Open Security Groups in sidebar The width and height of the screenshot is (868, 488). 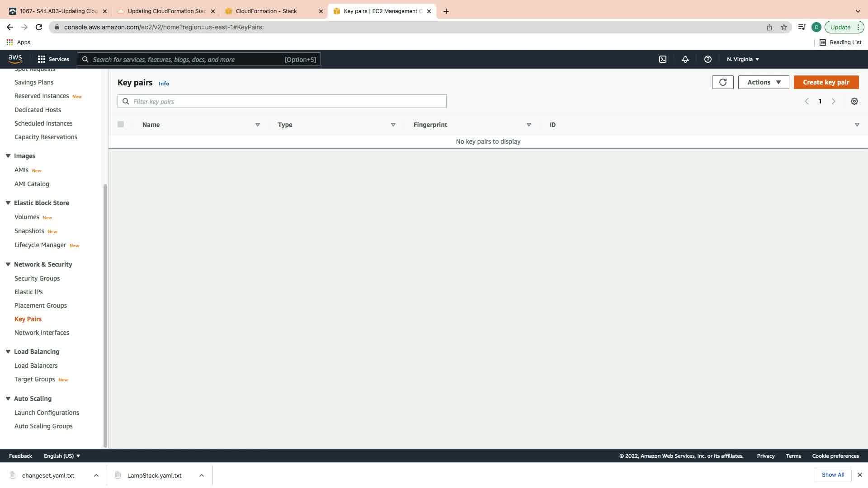(x=37, y=278)
